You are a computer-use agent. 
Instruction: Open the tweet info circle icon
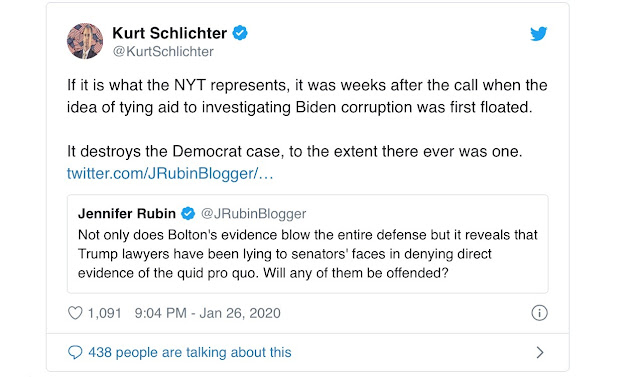tap(539, 313)
